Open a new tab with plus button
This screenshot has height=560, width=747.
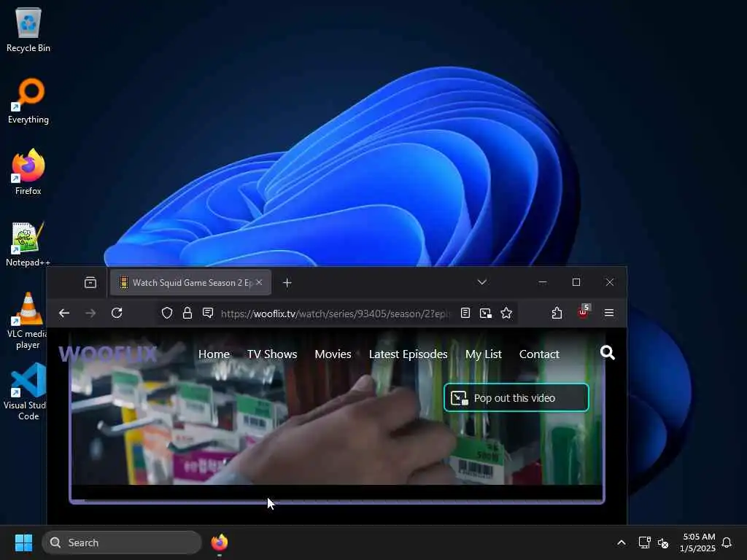point(287,283)
